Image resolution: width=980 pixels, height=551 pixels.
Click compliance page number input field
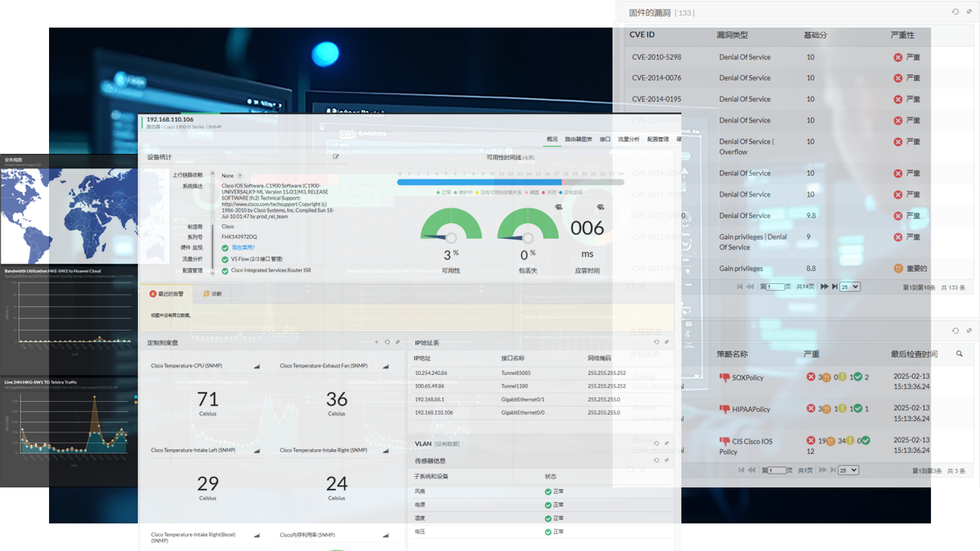pos(776,470)
